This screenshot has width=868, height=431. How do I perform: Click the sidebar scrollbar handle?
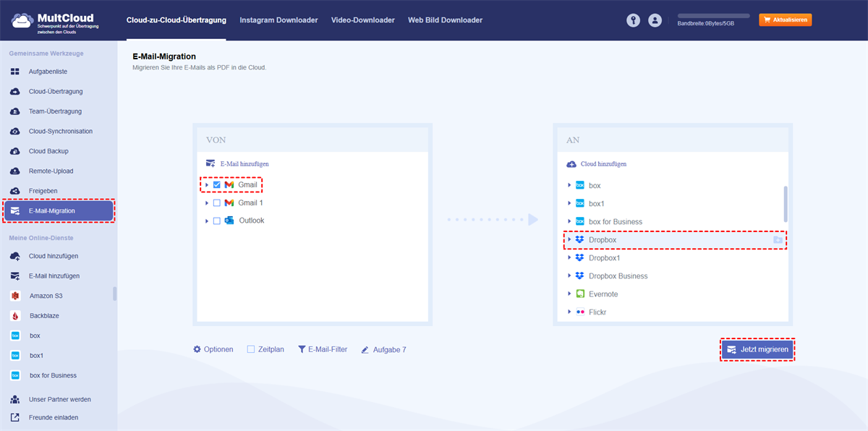click(x=114, y=294)
